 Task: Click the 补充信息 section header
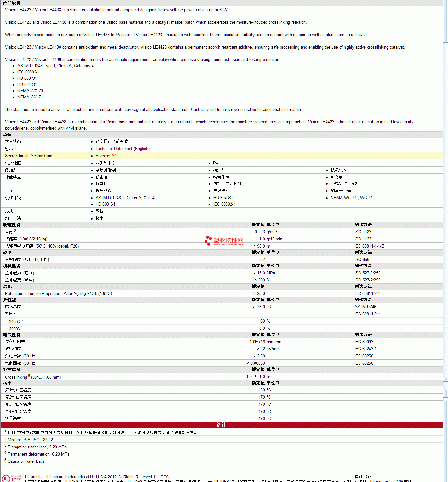(x=12, y=370)
